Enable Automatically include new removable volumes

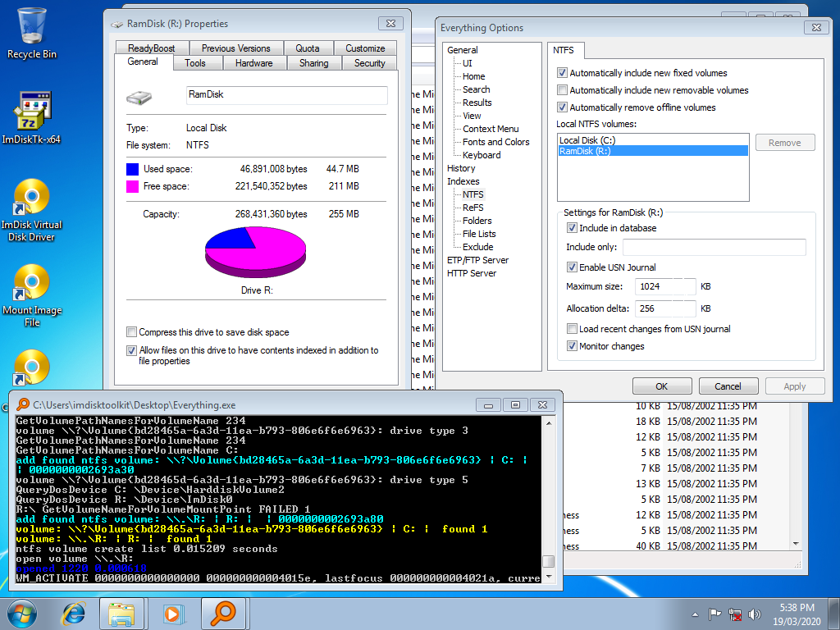coord(562,90)
